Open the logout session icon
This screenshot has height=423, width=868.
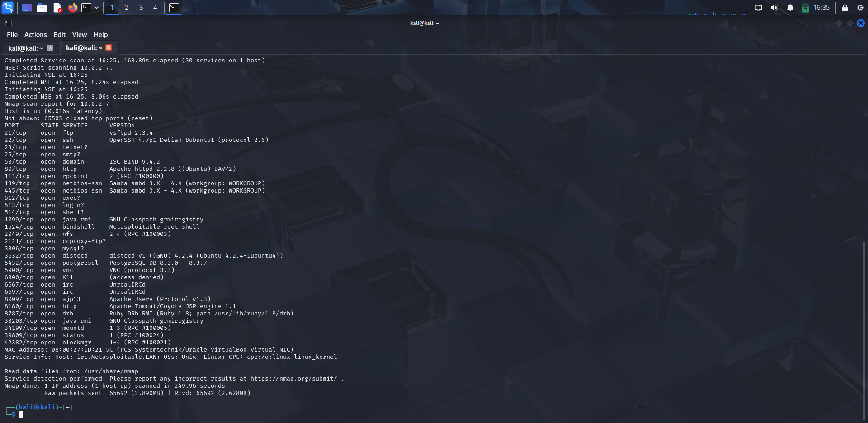click(x=860, y=8)
